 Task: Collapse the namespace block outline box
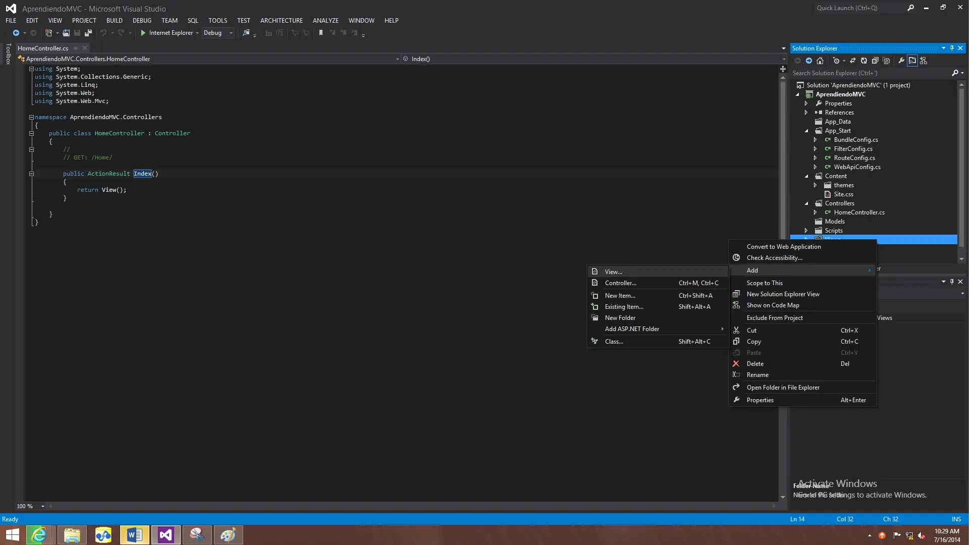(x=31, y=117)
